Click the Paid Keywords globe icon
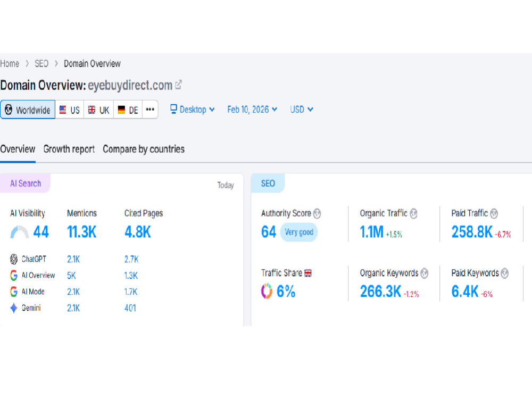This screenshot has height=399, width=532. coord(505,273)
